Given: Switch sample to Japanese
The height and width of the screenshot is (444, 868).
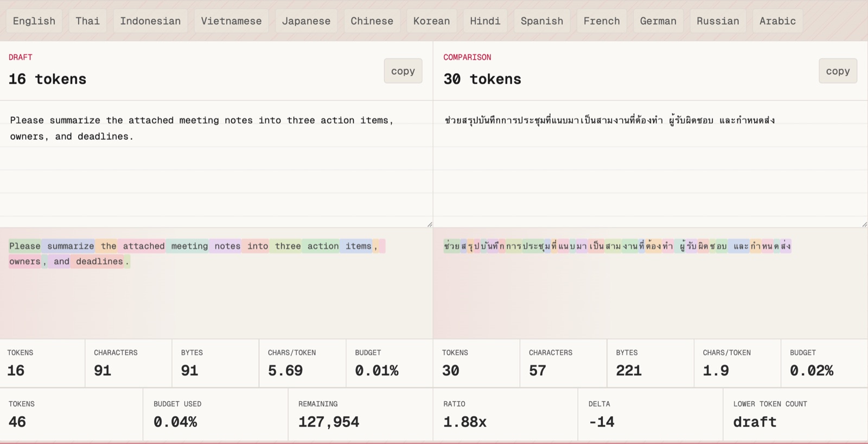Looking at the screenshot, I should (306, 21).
